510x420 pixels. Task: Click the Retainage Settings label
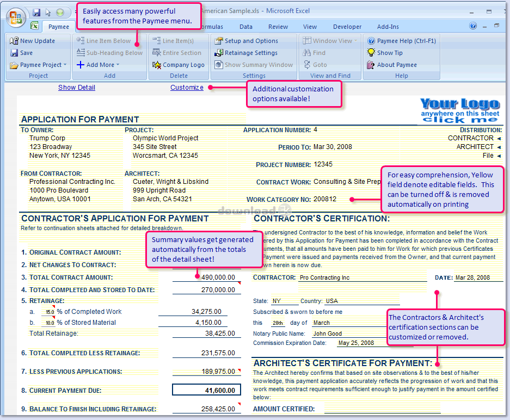[x=251, y=53]
